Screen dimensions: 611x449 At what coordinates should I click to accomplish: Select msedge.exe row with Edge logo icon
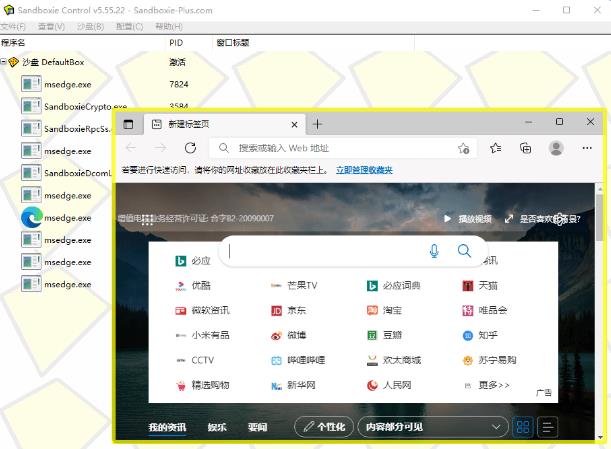pos(56,217)
